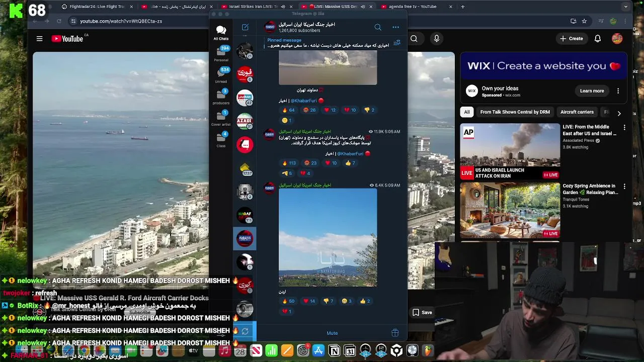The height and width of the screenshot is (362, 644).
Task: Open Class folder in Telegram sidebar
Action: point(221,139)
